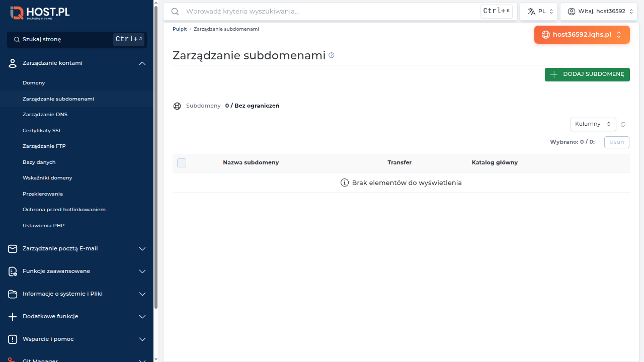This screenshot has width=644, height=362.
Task: Collapse the Zarządzanie kontami section
Action: 142,63
